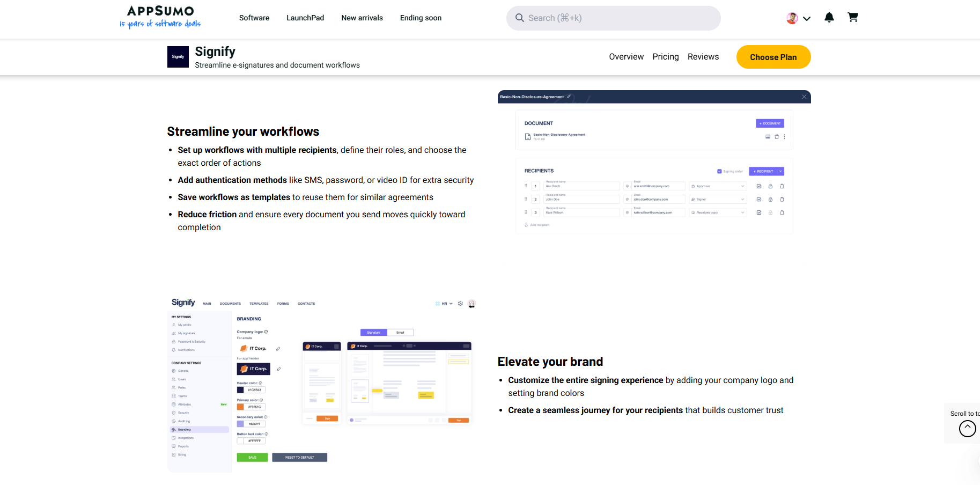980x485 pixels.
Task: Click the pencil icon beside the IT Corp email logo
Action: tap(278, 348)
